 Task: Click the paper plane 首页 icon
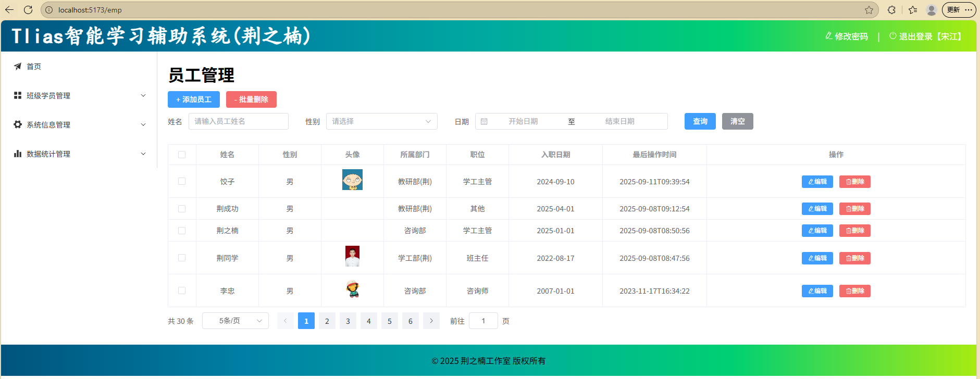18,66
